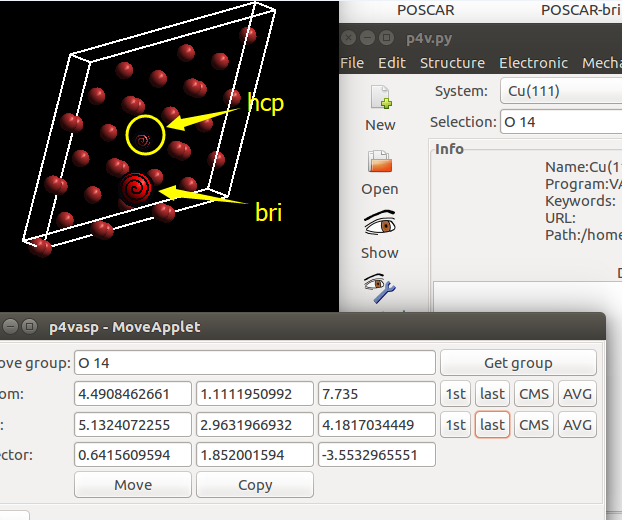Open the Edit menu
This screenshot has width=622, height=520.
(x=392, y=63)
